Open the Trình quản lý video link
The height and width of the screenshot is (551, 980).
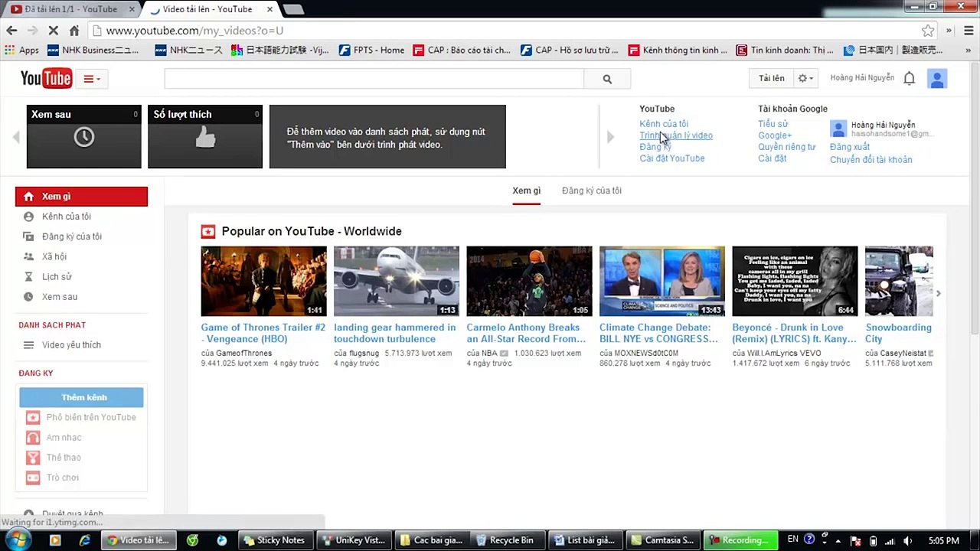coord(676,135)
